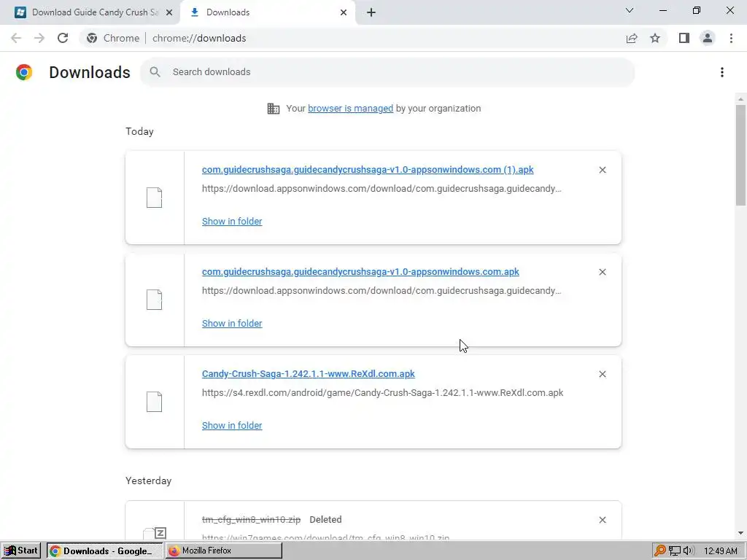
Task: Click the Chrome logo beside Downloads heading
Action: (24, 72)
